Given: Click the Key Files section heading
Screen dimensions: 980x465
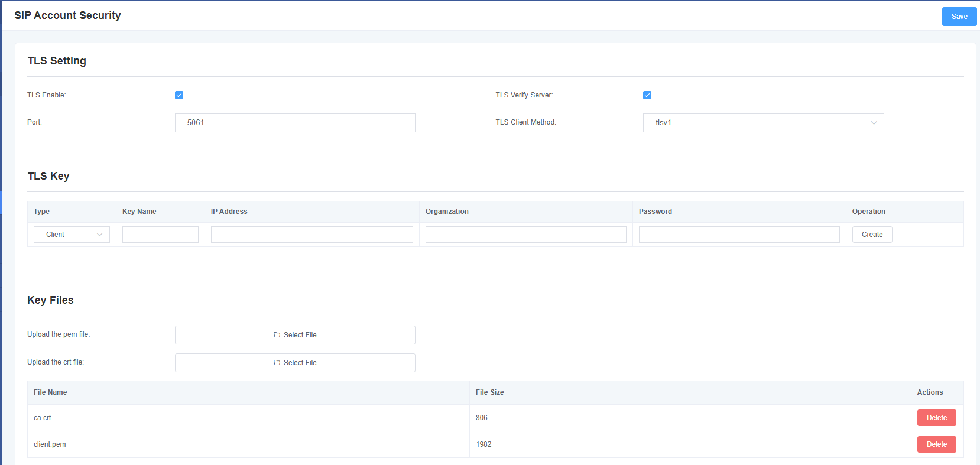Looking at the screenshot, I should [x=50, y=300].
